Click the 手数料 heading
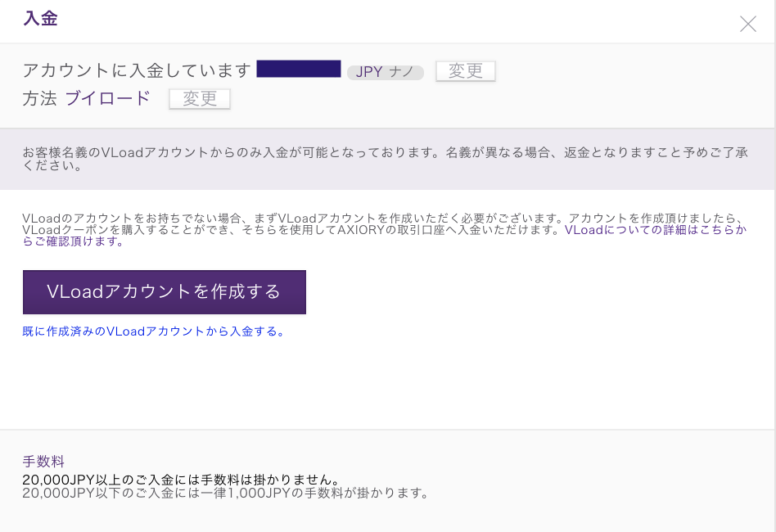776x532 pixels. click(x=43, y=462)
